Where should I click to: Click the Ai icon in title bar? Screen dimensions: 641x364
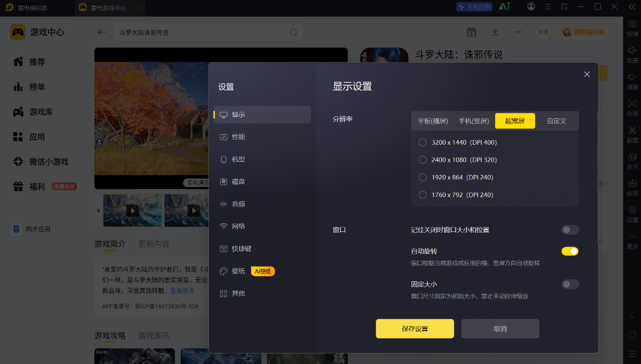point(504,7)
